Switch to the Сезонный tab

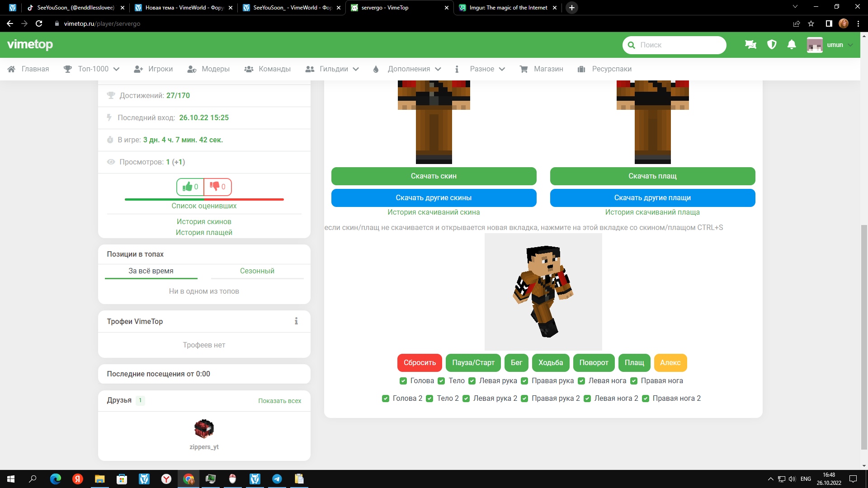[257, 271]
